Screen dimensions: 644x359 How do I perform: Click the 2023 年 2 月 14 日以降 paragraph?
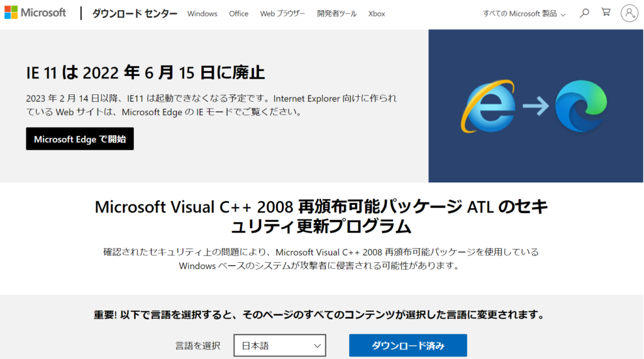[x=211, y=105]
